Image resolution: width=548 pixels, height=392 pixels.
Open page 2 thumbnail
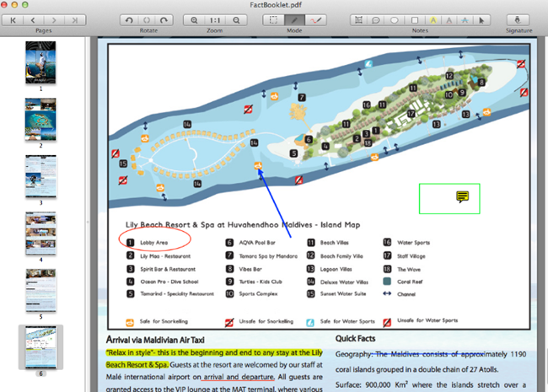pyautogui.click(x=40, y=120)
